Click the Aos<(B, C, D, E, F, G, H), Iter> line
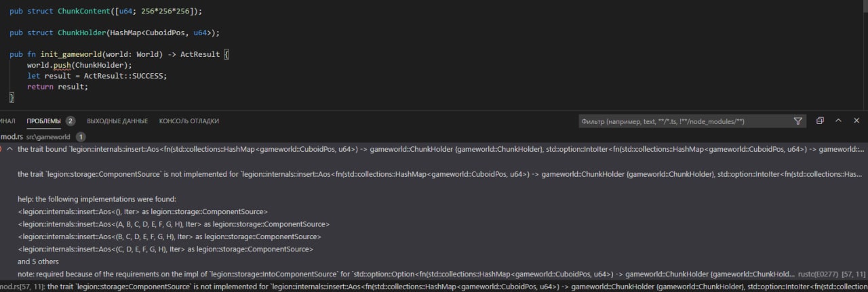 [x=170, y=236]
